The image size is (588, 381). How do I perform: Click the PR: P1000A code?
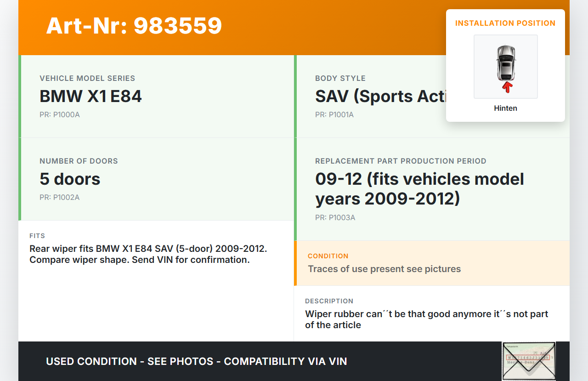[60, 115]
